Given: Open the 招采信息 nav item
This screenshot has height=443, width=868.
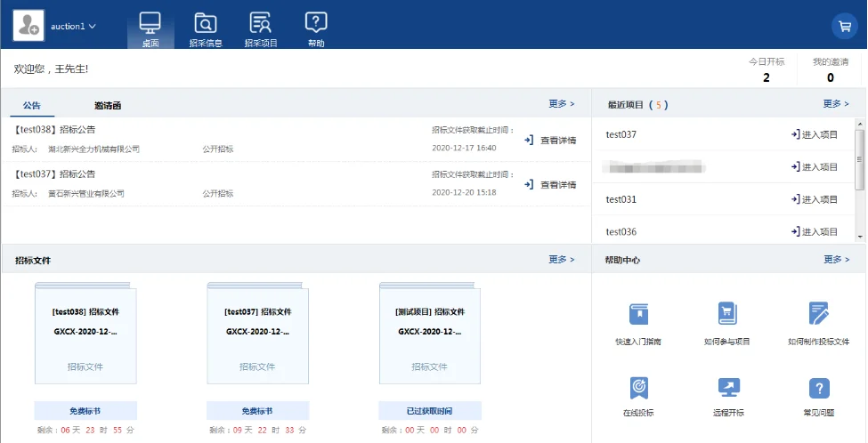Looking at the screenshot, I should coord(206,29).
